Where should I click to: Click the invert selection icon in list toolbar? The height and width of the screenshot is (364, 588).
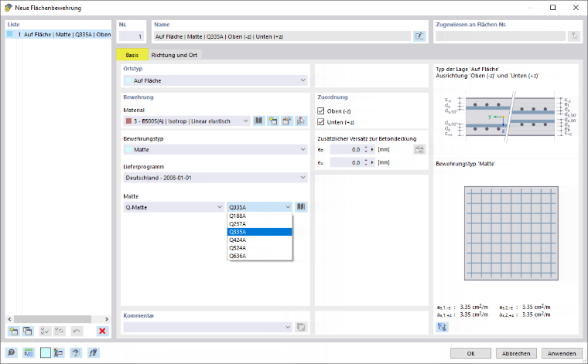point(60,331)
